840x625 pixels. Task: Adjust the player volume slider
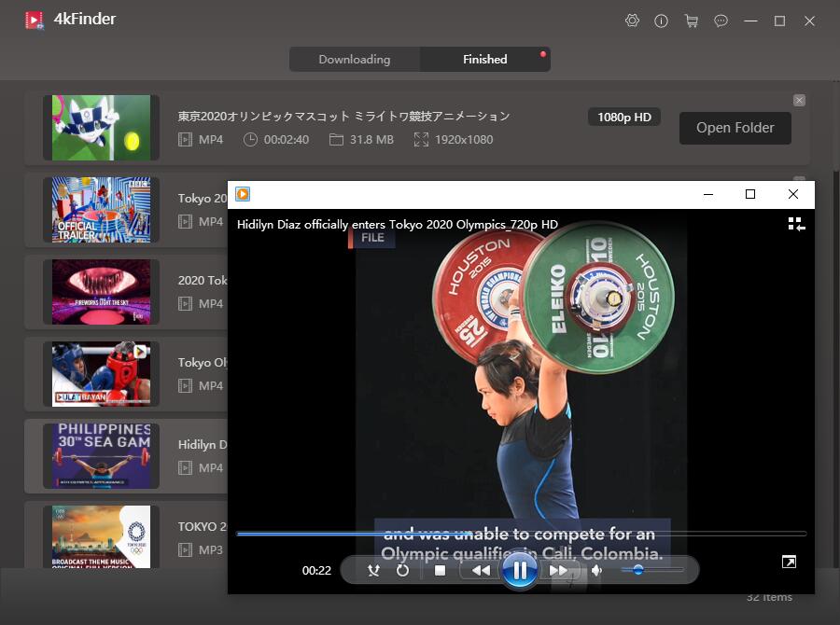click(638, 570)
